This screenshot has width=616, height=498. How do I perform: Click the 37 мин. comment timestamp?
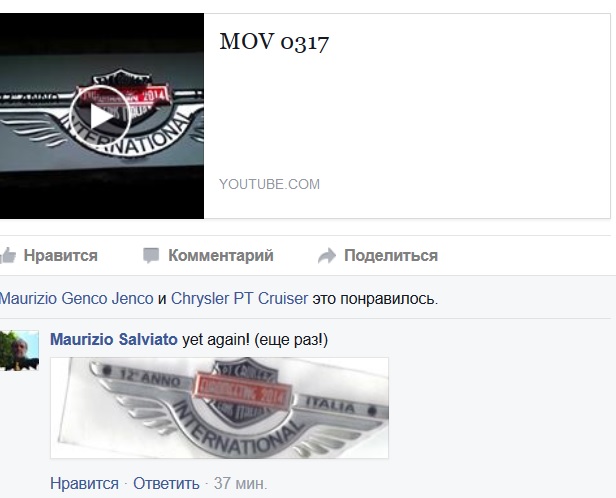click(240, 483)
